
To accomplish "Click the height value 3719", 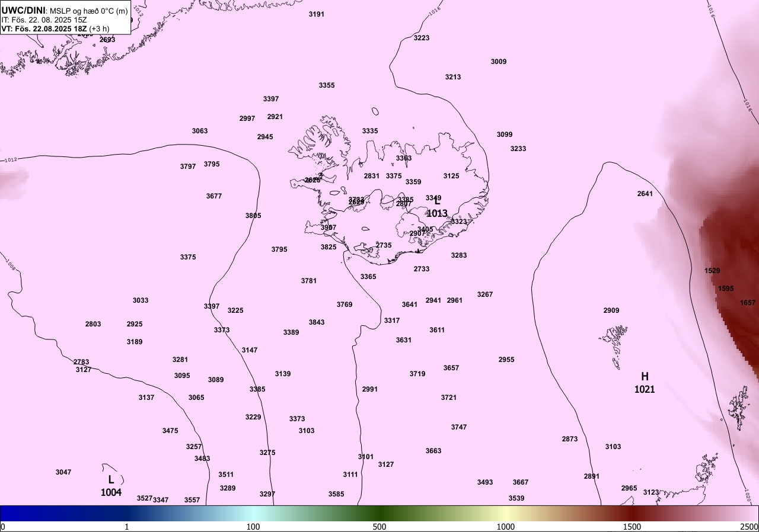I will point(417,374).
